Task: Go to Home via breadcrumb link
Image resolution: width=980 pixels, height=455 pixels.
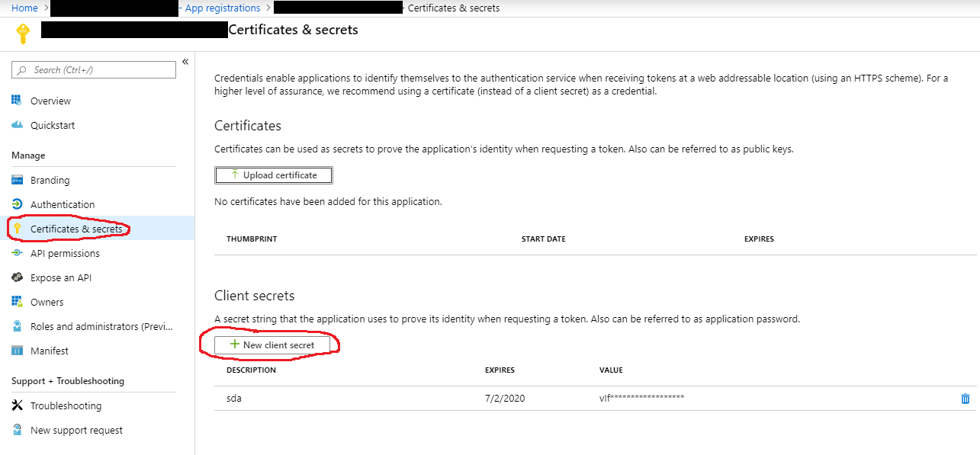Action: [x=25, y=8]
